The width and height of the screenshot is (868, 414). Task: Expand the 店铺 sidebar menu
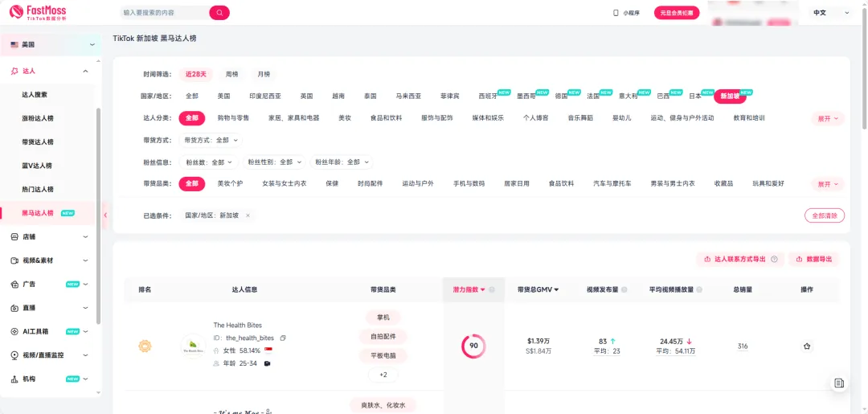[x=48, y=237]
